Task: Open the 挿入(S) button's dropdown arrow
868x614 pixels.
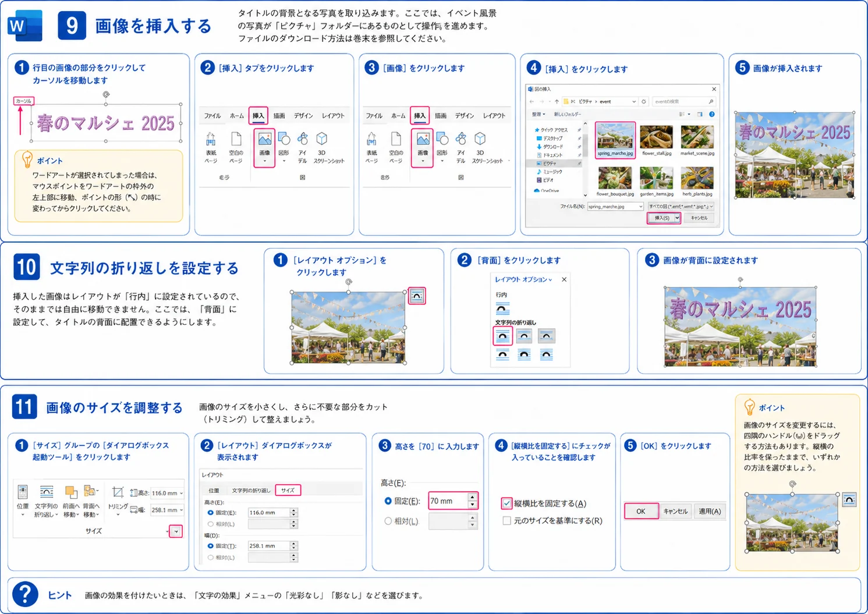Action: coord(677,218)
